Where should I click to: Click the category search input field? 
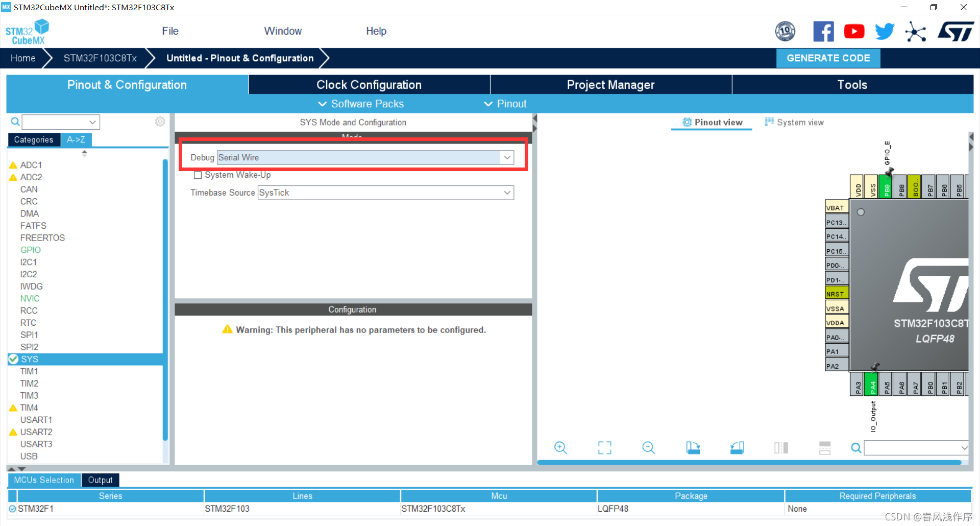coord(55,122)
